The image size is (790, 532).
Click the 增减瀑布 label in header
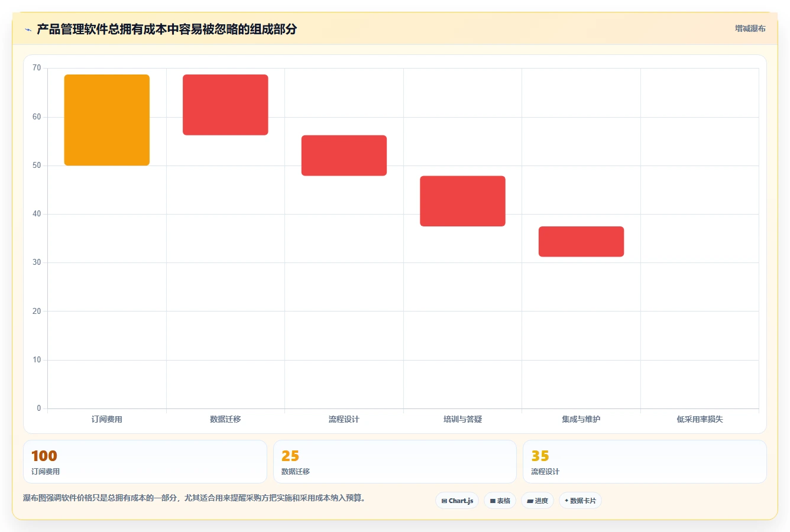click(x=750, y=28)
